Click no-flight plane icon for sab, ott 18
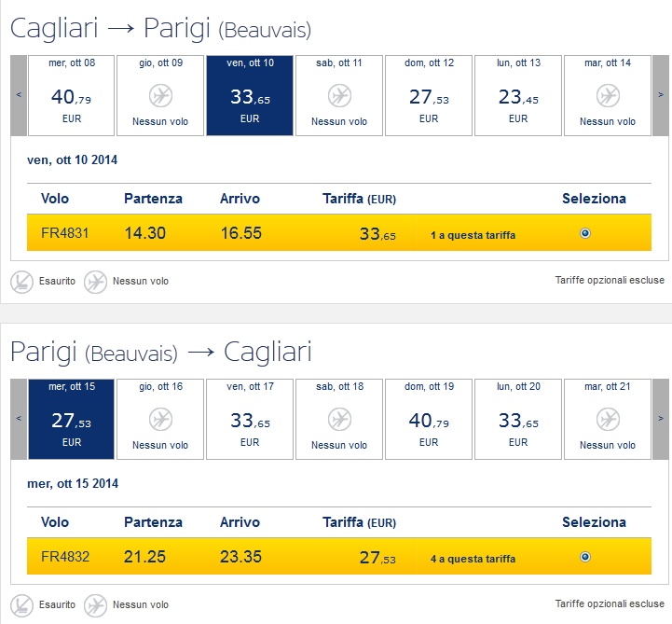 click(339, 419)
